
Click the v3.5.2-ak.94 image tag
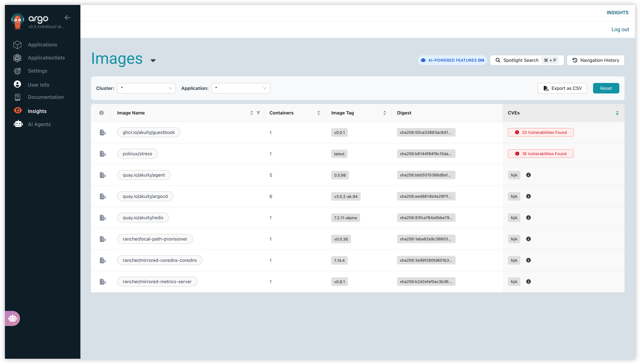(346, 196)
